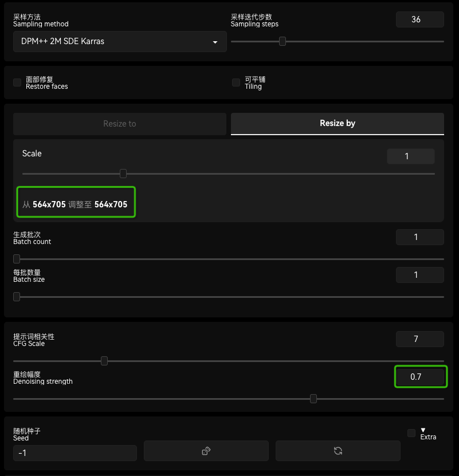Image resolution: width=459 pixels, height=476 pixels.
Task: Click the dice icon to randomize seed
Action: (x=206, y=451)
